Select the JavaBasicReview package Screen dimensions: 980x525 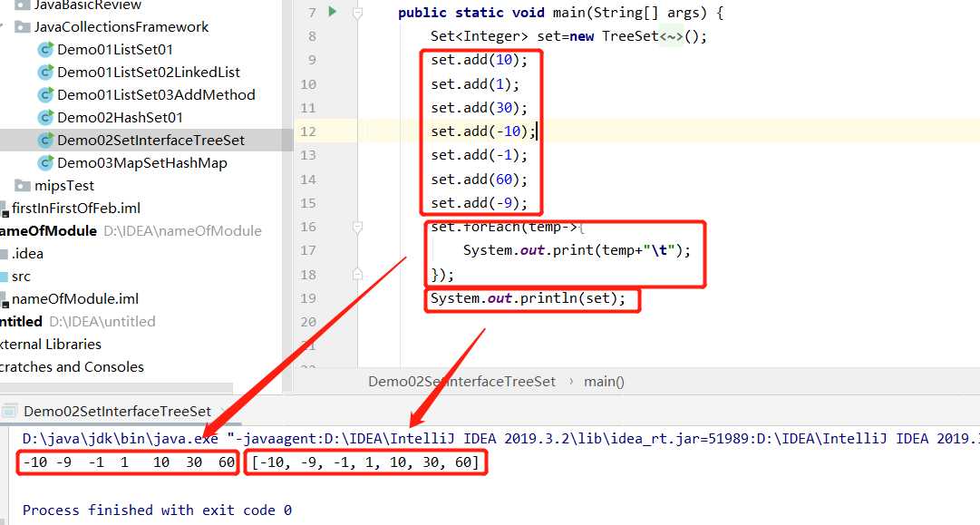point(88,5)
